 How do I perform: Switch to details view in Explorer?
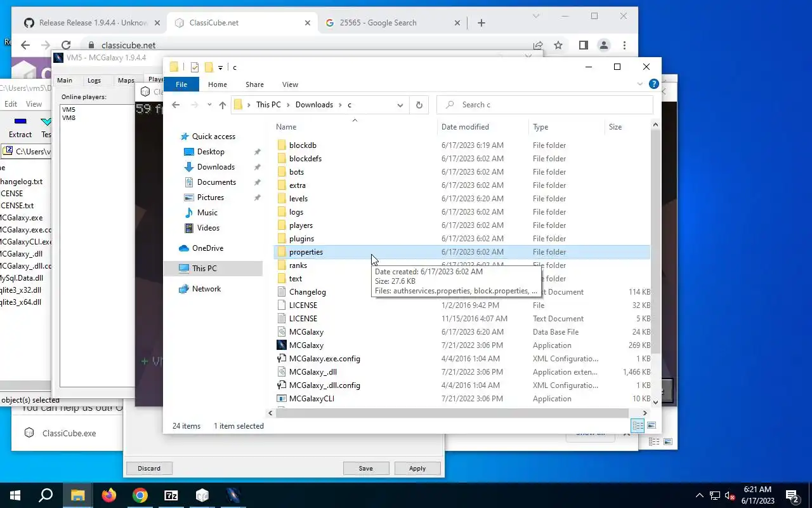coord(638,426)
